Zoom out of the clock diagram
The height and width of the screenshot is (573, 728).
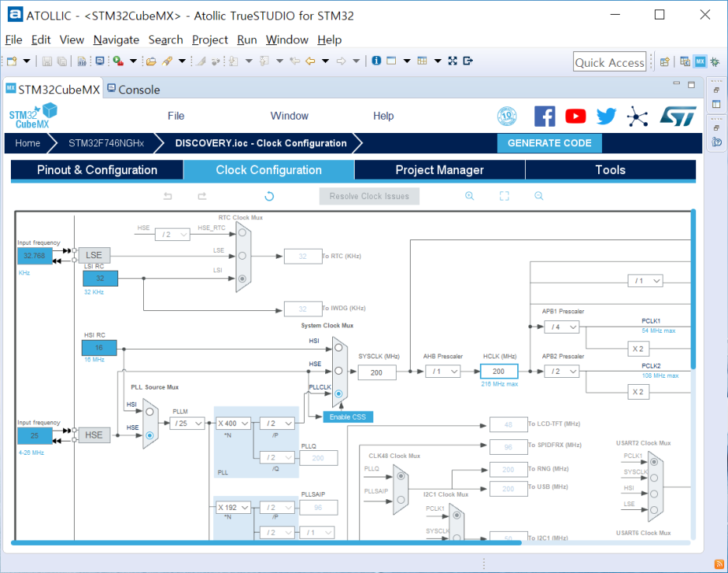click(x=538, y=196)
